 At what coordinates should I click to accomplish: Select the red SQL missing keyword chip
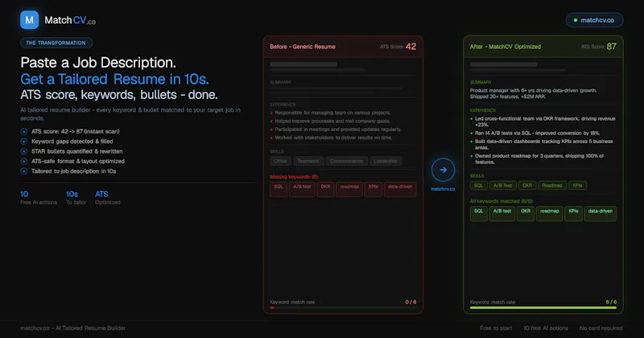point(279,189)
